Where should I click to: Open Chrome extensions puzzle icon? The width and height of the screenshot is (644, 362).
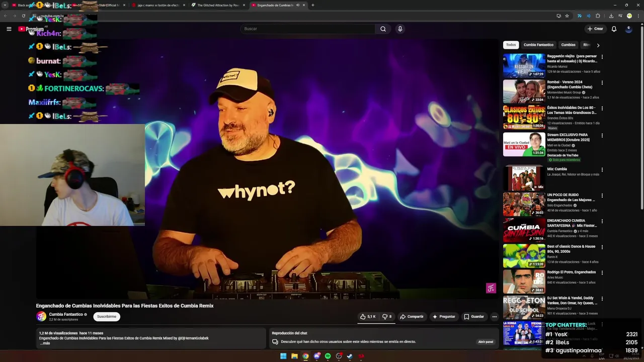598,16
